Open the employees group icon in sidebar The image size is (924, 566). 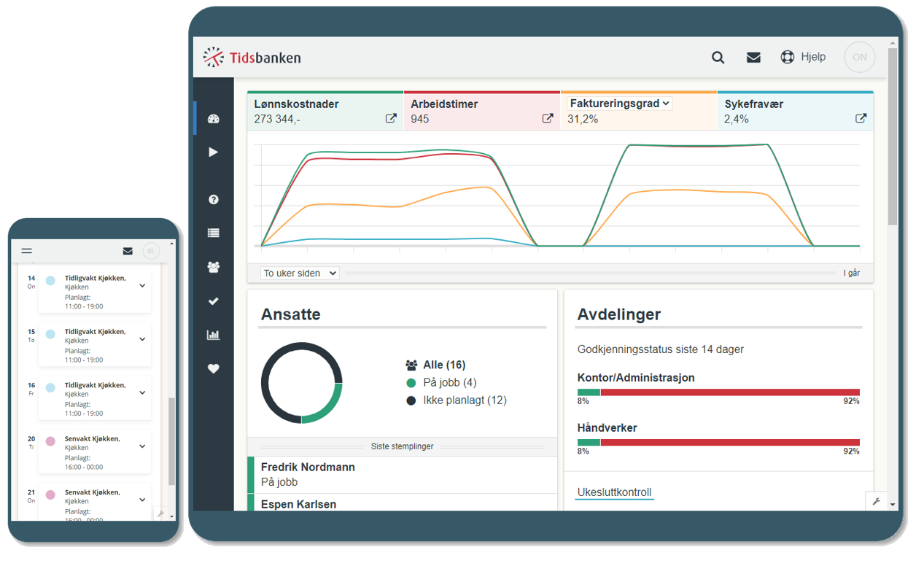coord(214,268)
